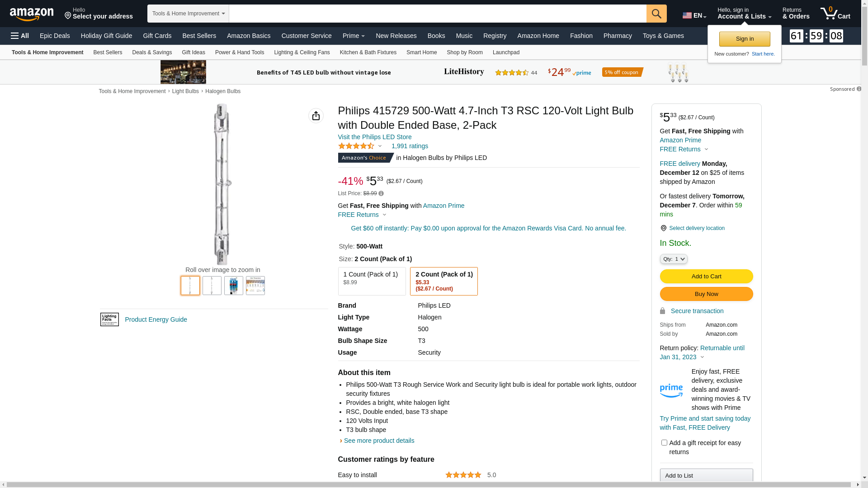This screenshot has width=868, height=488.
Task: Open the Best Sellers nav item
Action: (199, 36)
